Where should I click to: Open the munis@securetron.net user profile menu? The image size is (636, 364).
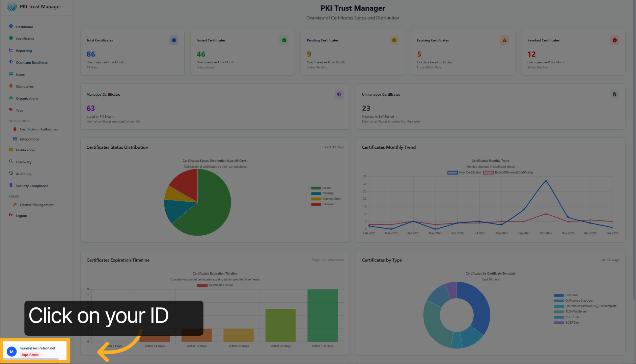pos(35,351)
